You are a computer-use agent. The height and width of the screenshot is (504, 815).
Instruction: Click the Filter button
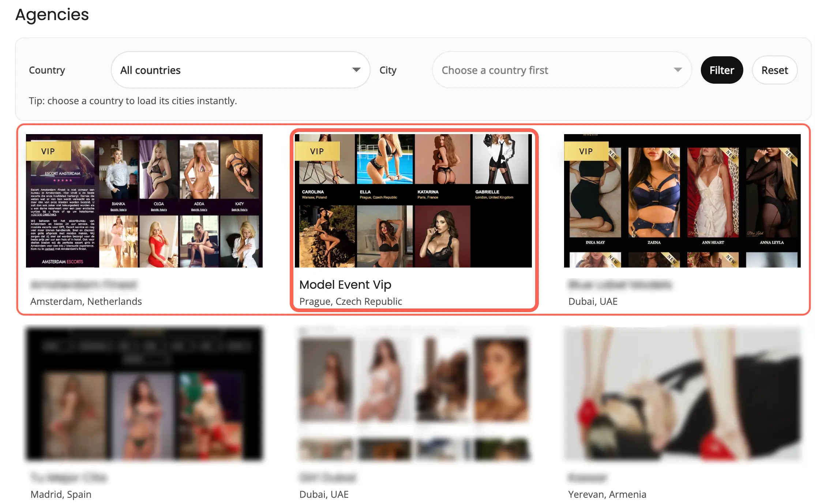coord(721,70)
